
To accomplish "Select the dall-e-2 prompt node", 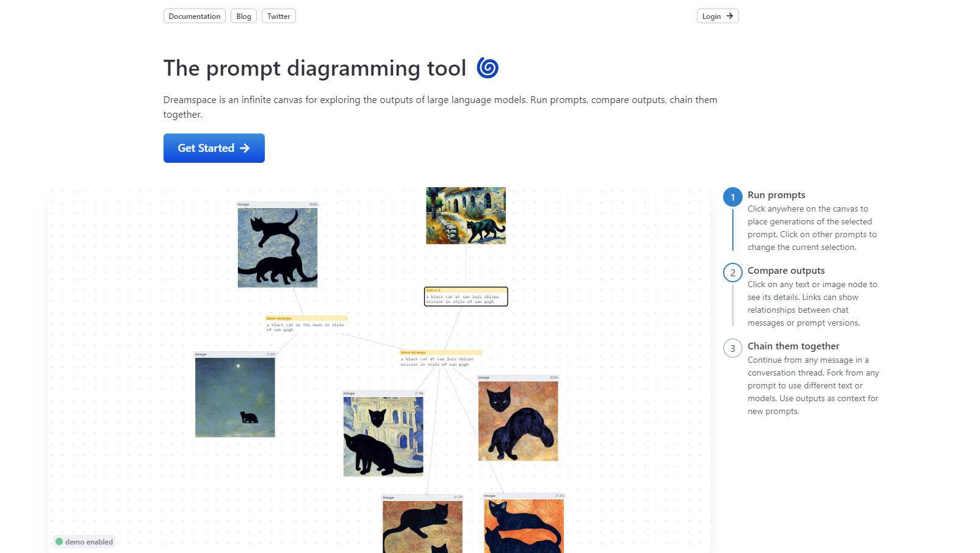I will [x=466, y=297].
